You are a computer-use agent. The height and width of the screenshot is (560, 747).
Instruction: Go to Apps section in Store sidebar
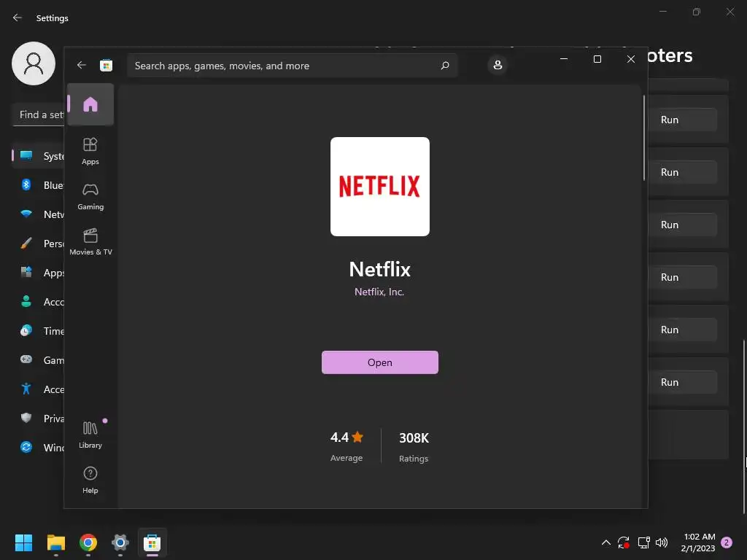point(90,151)
